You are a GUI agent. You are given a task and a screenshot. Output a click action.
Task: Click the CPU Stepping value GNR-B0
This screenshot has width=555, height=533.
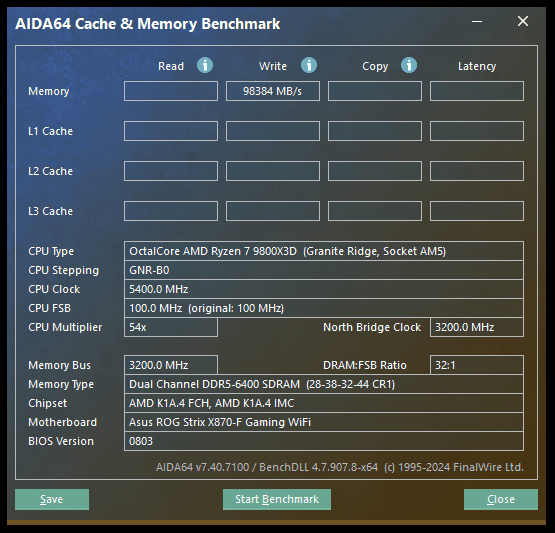(x=324, y=270)
